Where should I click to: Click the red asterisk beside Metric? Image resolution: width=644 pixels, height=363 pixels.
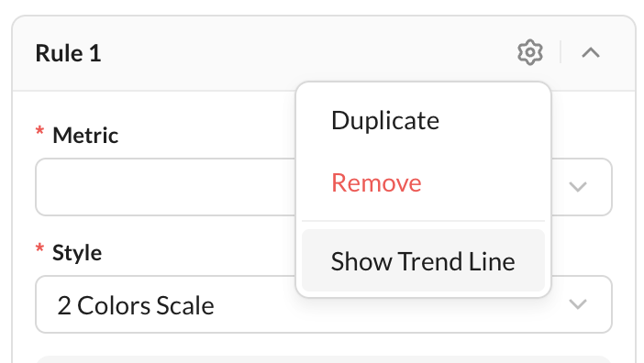pyautogui.click(x=39, y=131)
